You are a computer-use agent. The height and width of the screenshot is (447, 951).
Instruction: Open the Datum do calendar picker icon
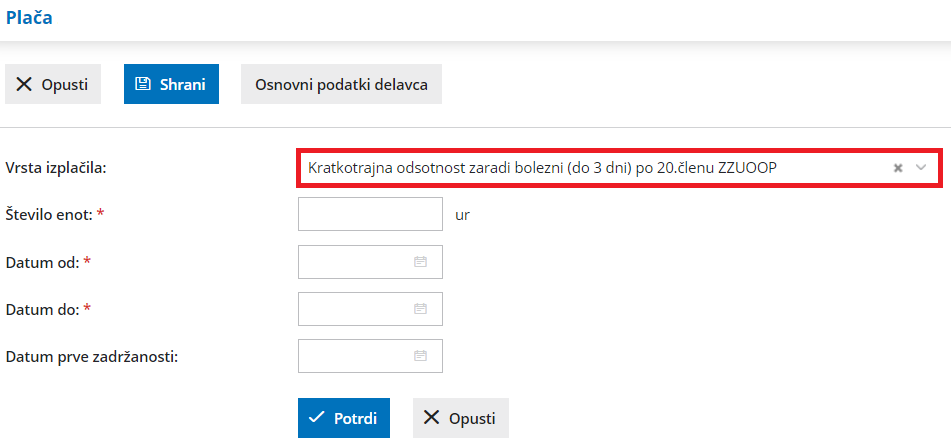click(421, 309)
